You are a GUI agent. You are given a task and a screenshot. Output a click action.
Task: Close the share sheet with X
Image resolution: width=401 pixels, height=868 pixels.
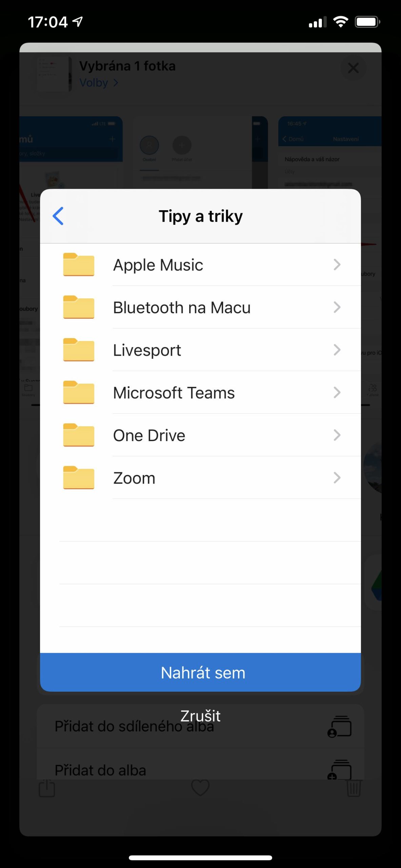pos(353,68)
